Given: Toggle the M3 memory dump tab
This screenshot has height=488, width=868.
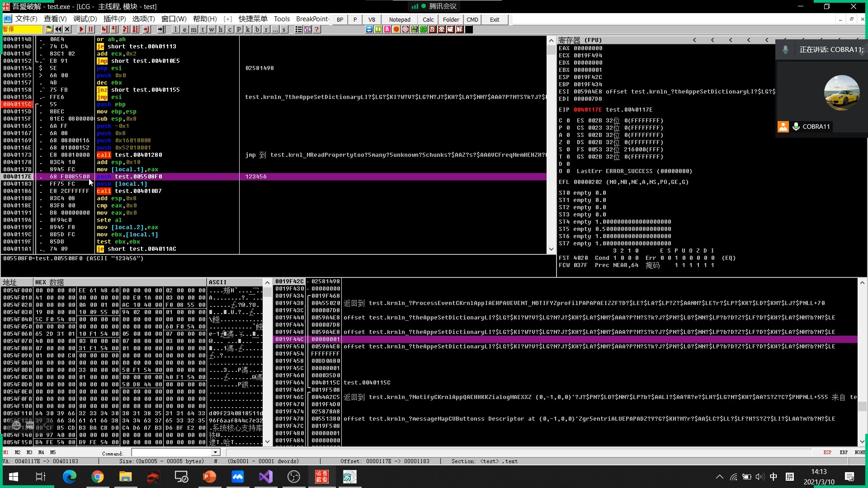Looking at the screenshot, I should tap(29, 452).
